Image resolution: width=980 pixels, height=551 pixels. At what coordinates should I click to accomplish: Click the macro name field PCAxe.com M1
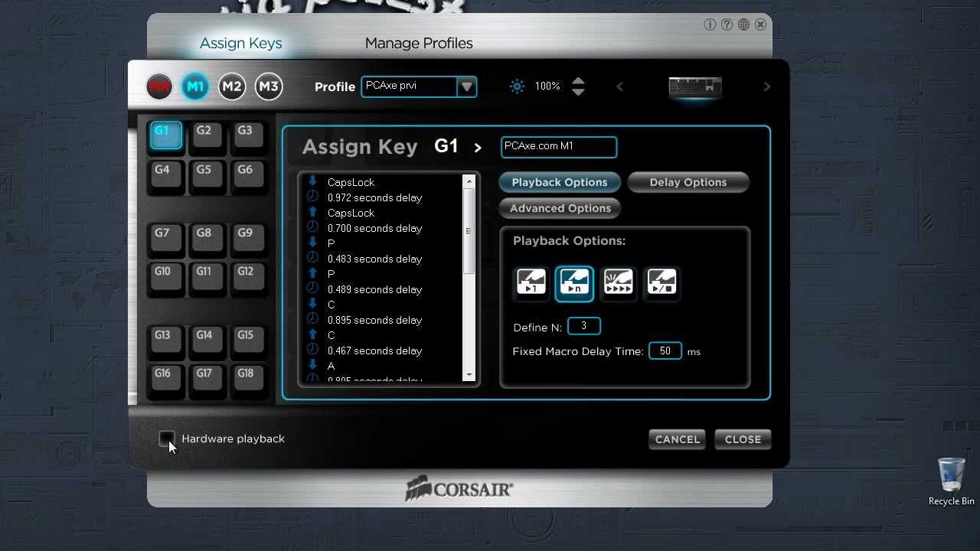coord(559,147)
